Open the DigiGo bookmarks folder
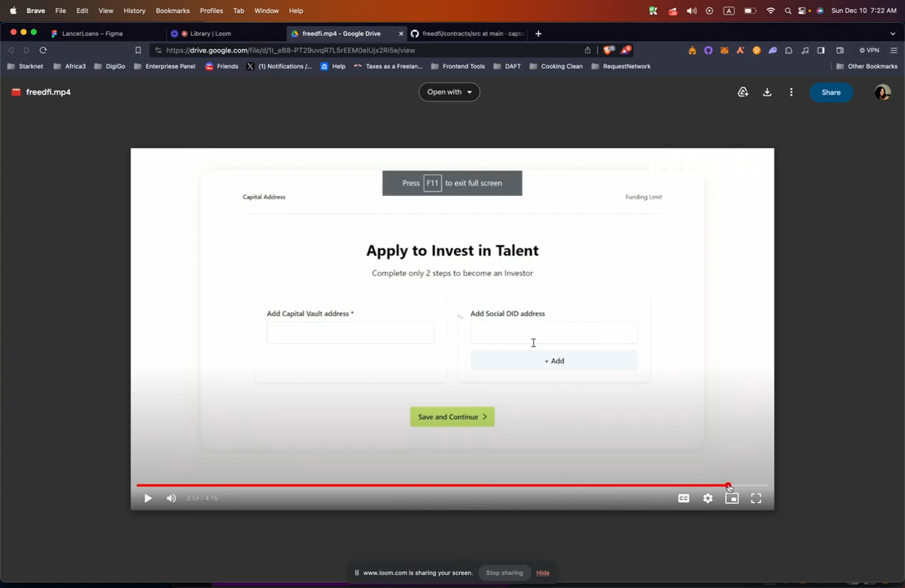Image resolution: width=905 pixels, height=588 pixels. point(109,66)
